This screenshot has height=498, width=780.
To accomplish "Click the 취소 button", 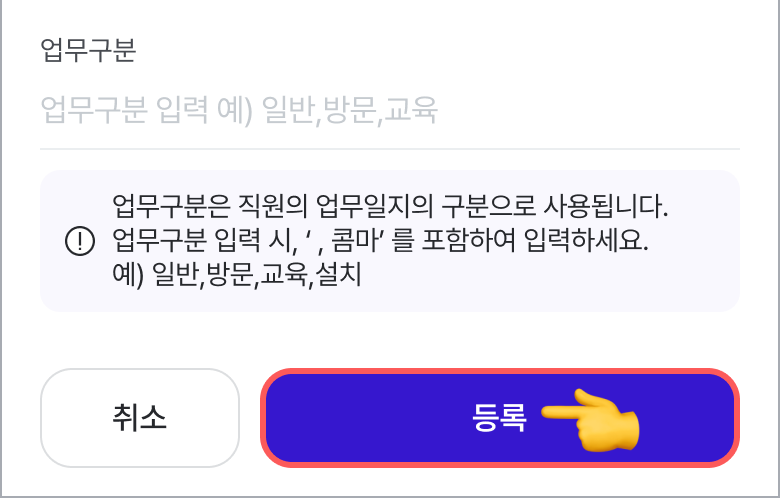I will pyautogui.click(x=140, y=418).
